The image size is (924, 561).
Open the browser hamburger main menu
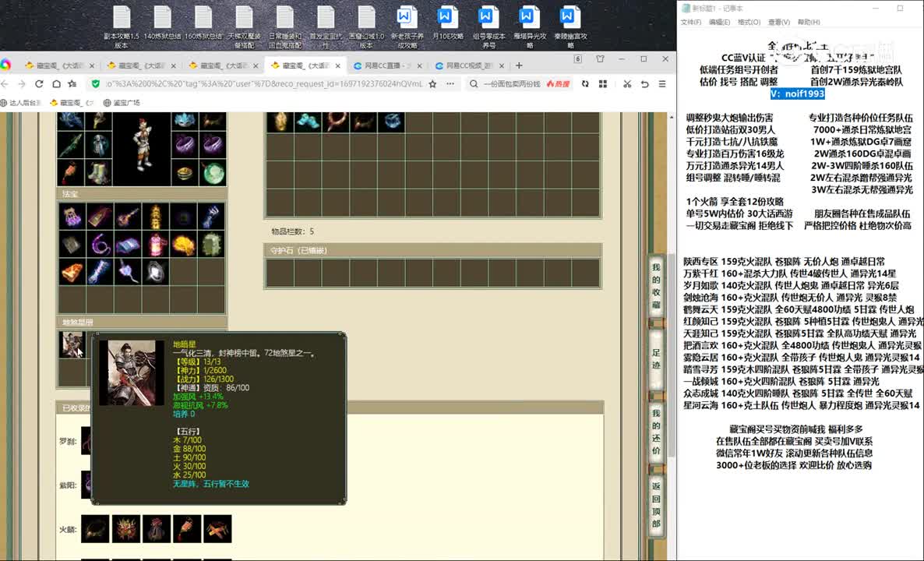(662, 84)
